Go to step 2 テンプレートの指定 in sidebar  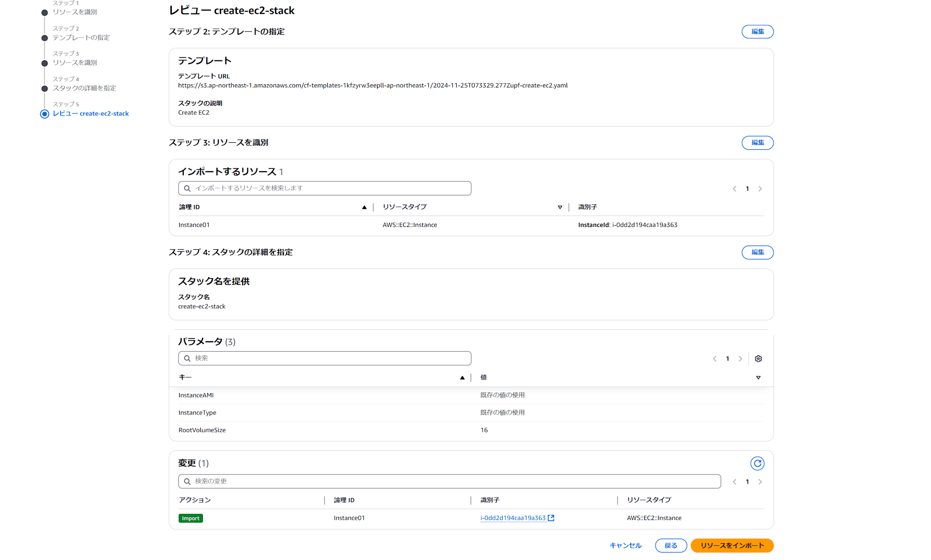point(81,38)
